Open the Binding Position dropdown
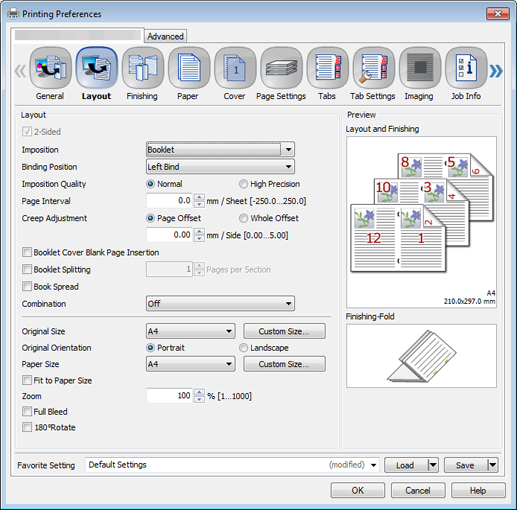 [220, 166]
